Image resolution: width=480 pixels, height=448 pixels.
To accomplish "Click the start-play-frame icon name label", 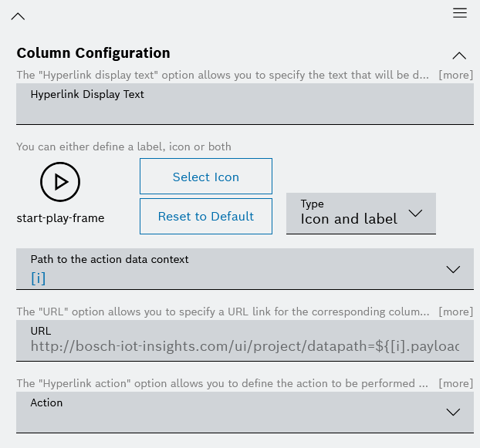I will tap(60, 218).
